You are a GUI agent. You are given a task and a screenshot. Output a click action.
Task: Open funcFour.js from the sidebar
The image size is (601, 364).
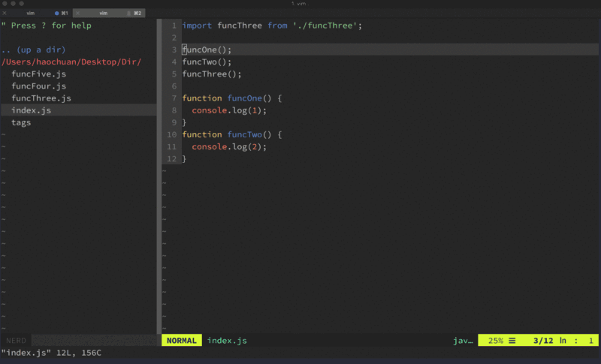[x=38, y=86]
